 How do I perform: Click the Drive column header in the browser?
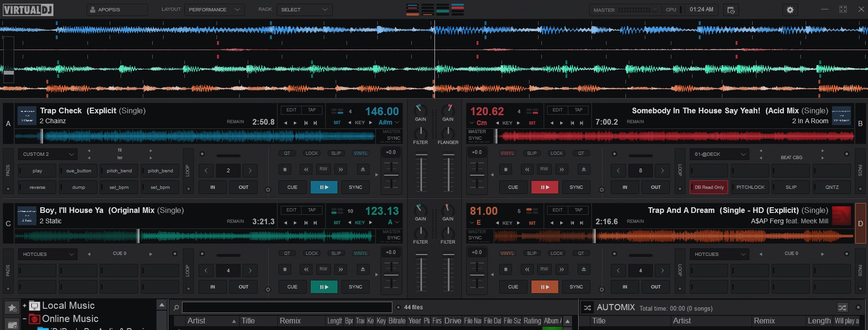point(452,321)
